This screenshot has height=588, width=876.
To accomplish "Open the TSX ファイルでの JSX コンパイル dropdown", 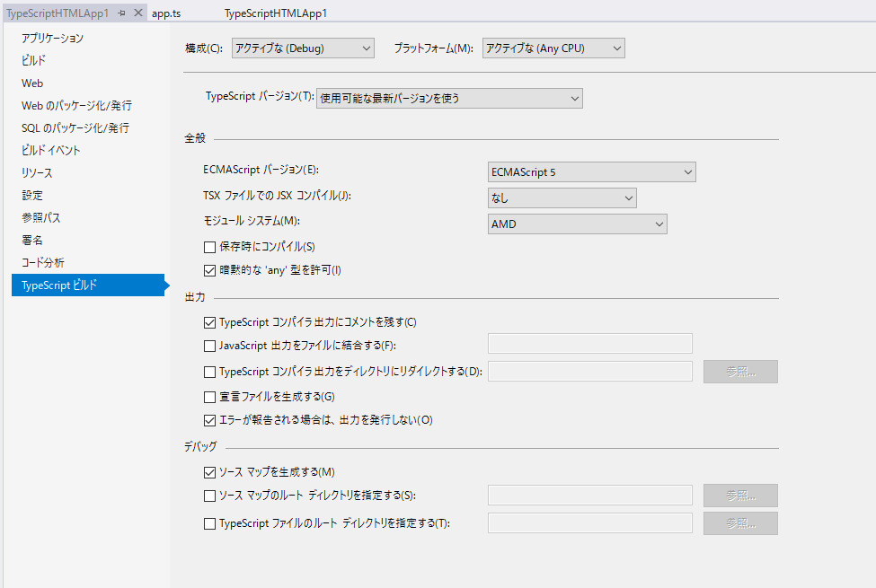I will 562,197.
